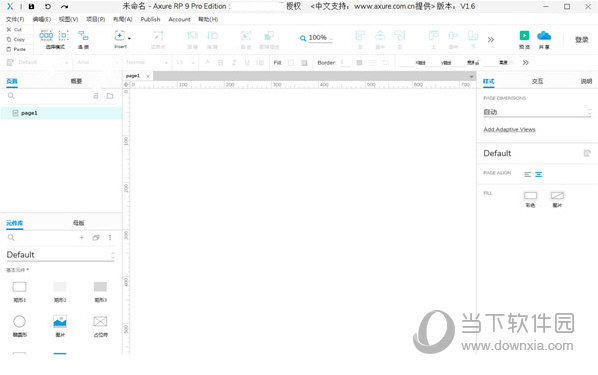Switch to the Masters tab
The image size is (598, 375).
click(x=79, y=223)
